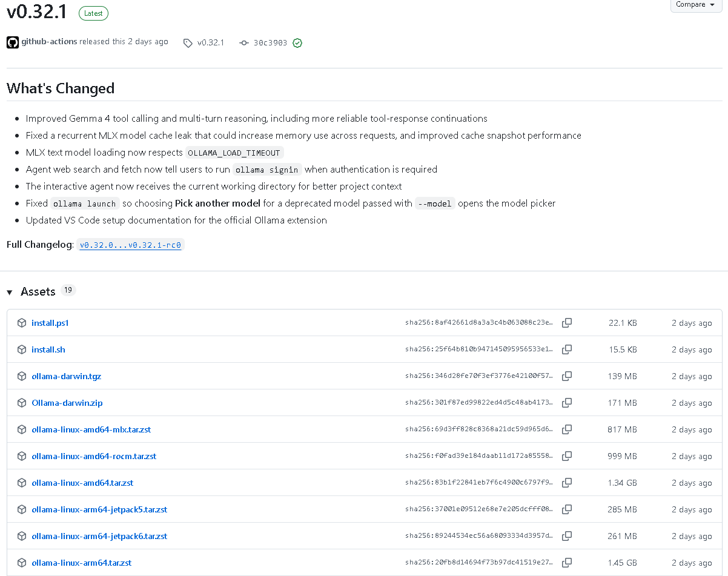Click the 1.34 GB file size

623,483
